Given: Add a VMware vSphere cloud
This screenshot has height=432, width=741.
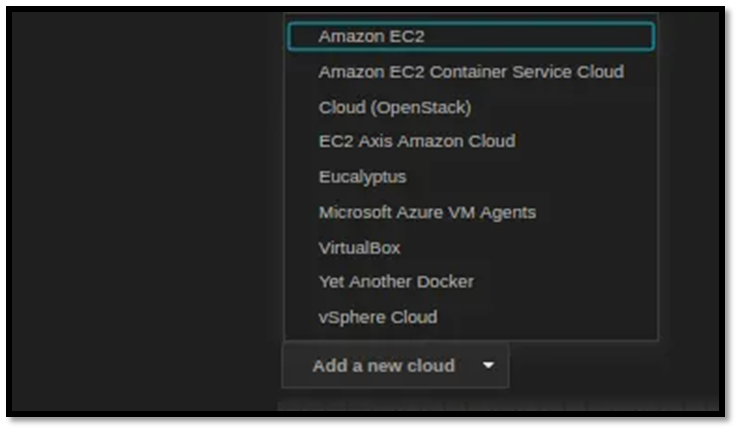Looking at the screenshot, I should [x=377, y=317].
